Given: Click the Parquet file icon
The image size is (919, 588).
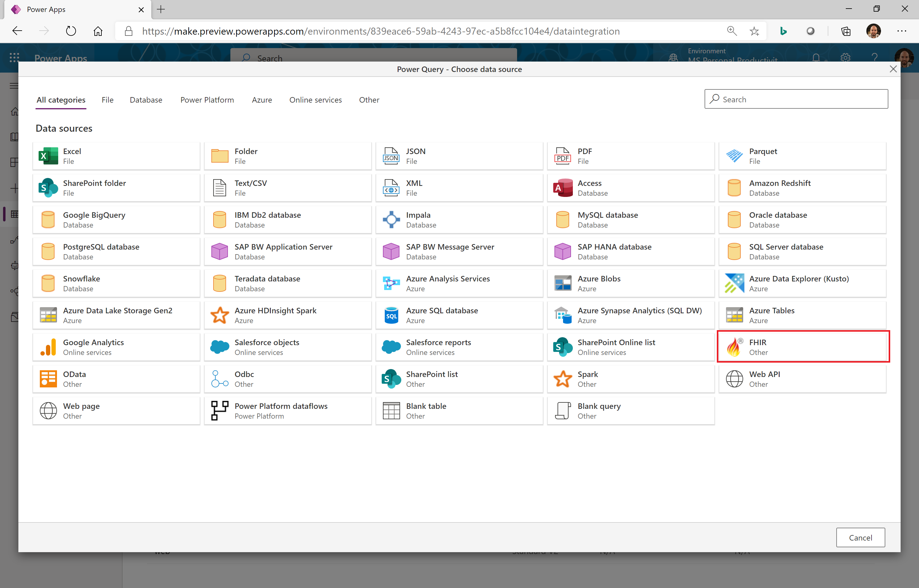Looking at the screenshot, I should click(734, 156).
